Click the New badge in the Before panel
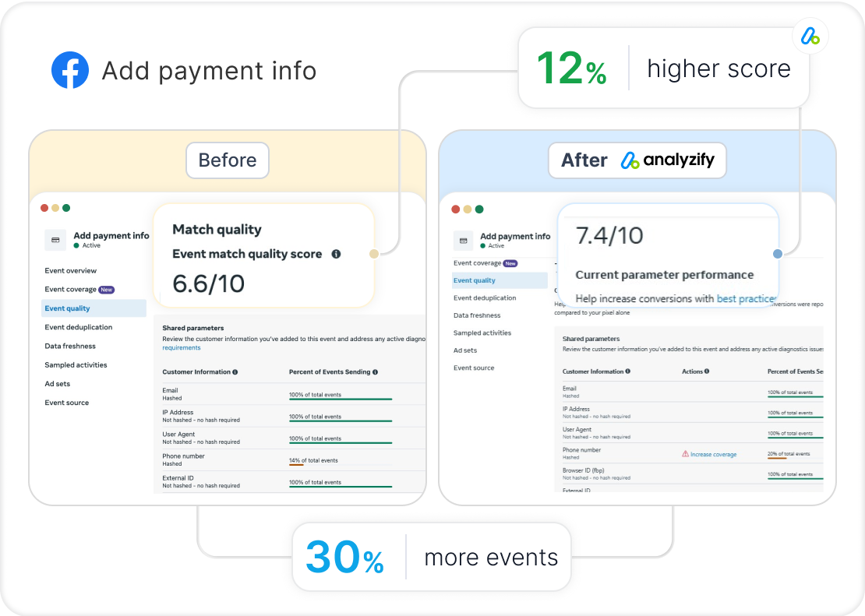Image resolution: width=865 pixels, height=616 pixels. point(107,290)
